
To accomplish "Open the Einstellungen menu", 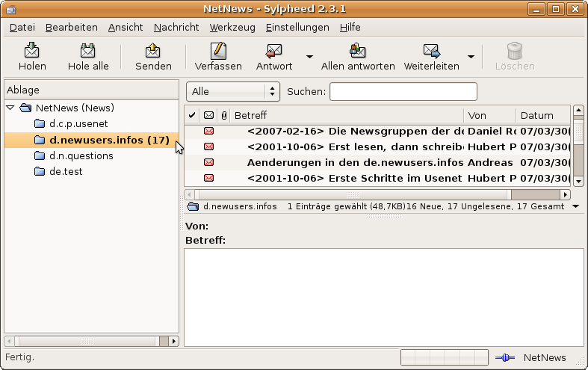I will (x=297, y=28).
